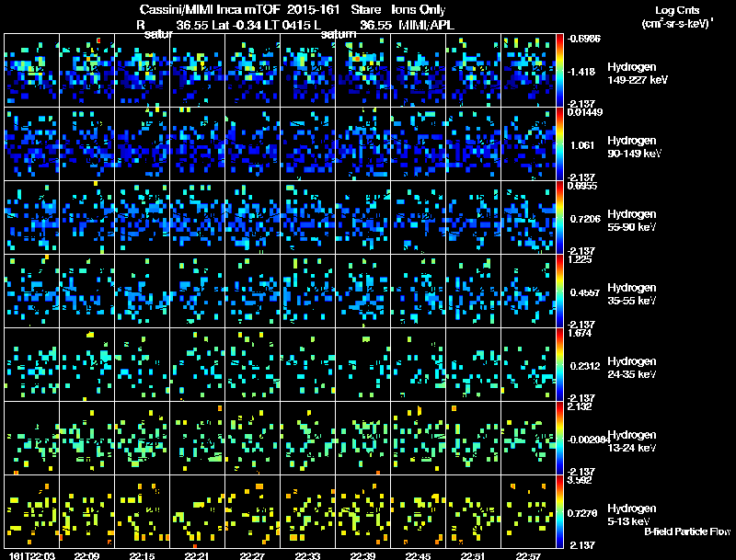This screenshot has width=736, height=560.
Task: Select the Hydrogen 35-55 keV label
Action: pyautogui.click(x=632, y=294)
